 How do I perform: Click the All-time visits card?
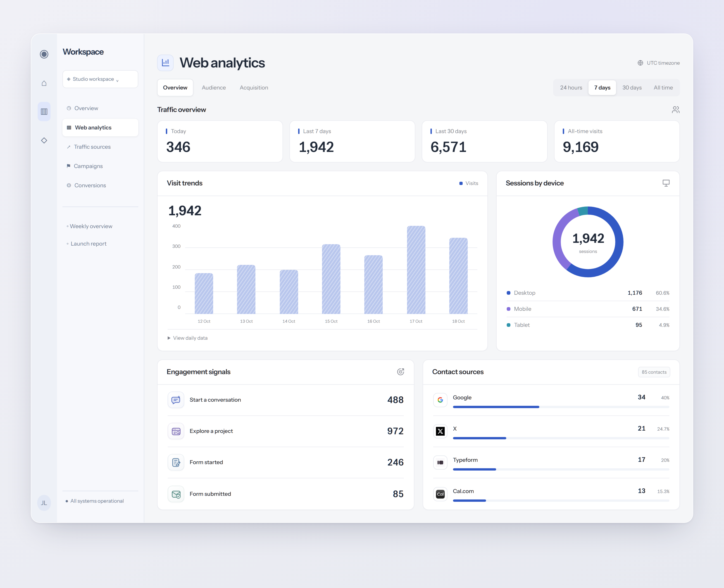(617, 142)
